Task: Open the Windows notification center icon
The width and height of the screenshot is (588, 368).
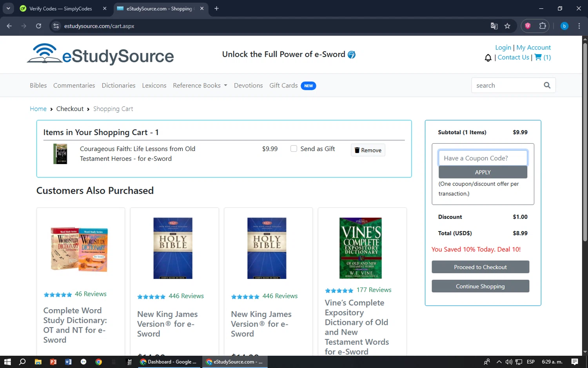Action: pyautogui.click(x=575, y=362)
